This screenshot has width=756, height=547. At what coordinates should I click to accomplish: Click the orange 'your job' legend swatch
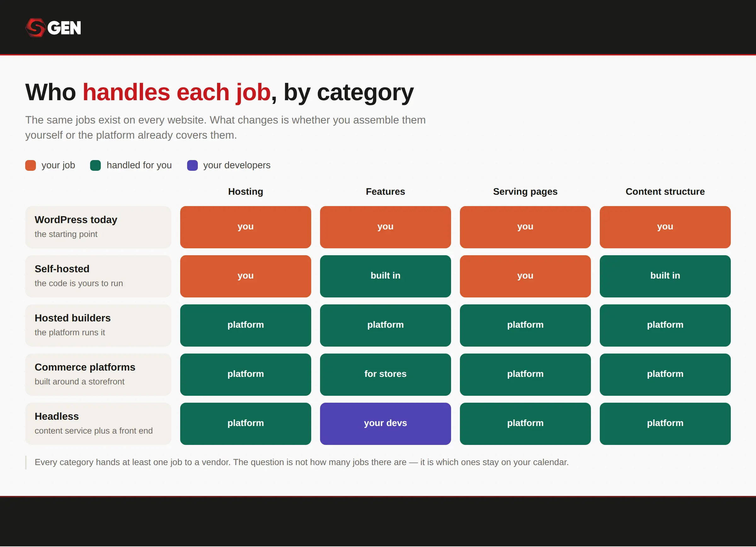tap(31, 165)
